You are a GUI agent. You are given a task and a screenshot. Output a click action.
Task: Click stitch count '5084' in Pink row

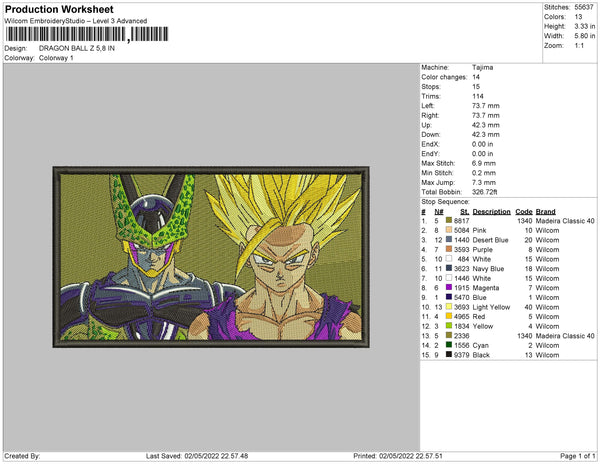tap(461, 230)
